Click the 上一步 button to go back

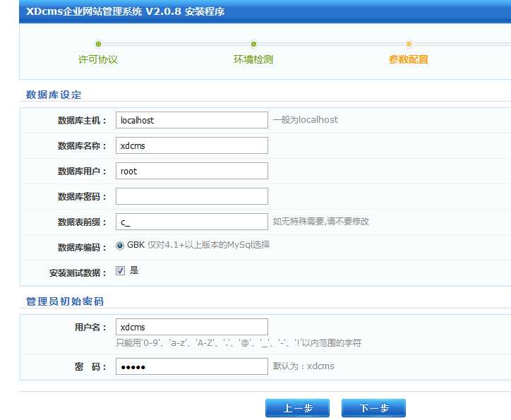[297, 409]
